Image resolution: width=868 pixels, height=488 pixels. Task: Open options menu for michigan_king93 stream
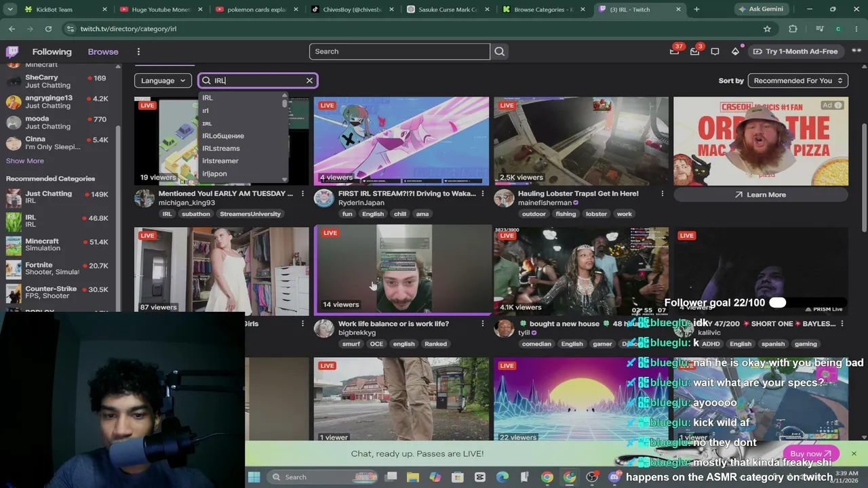[x=302, y=194]
